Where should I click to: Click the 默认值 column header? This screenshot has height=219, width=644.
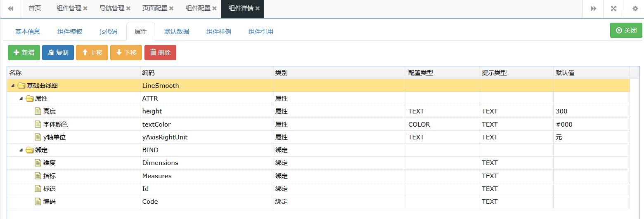tap(592, 73)
